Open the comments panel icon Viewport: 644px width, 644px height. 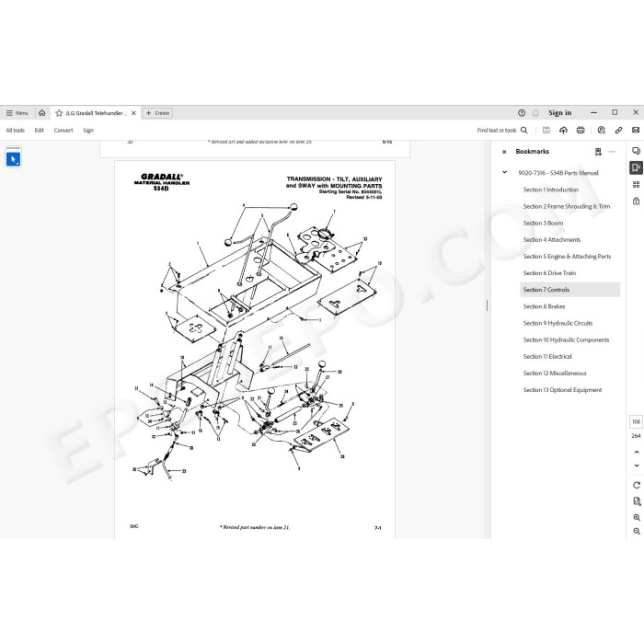click(x=637, y=151)
